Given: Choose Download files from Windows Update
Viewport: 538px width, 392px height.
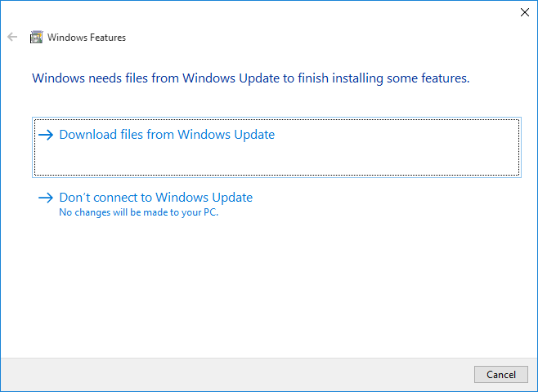Looking at the screenshot, I should pyautogui.click(x=167, y=135).
